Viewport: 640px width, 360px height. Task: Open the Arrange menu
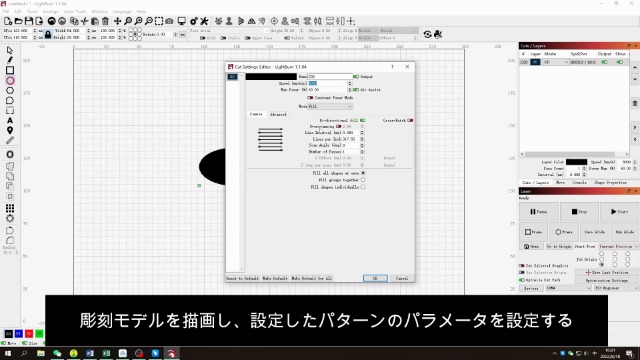click(51, 11)
